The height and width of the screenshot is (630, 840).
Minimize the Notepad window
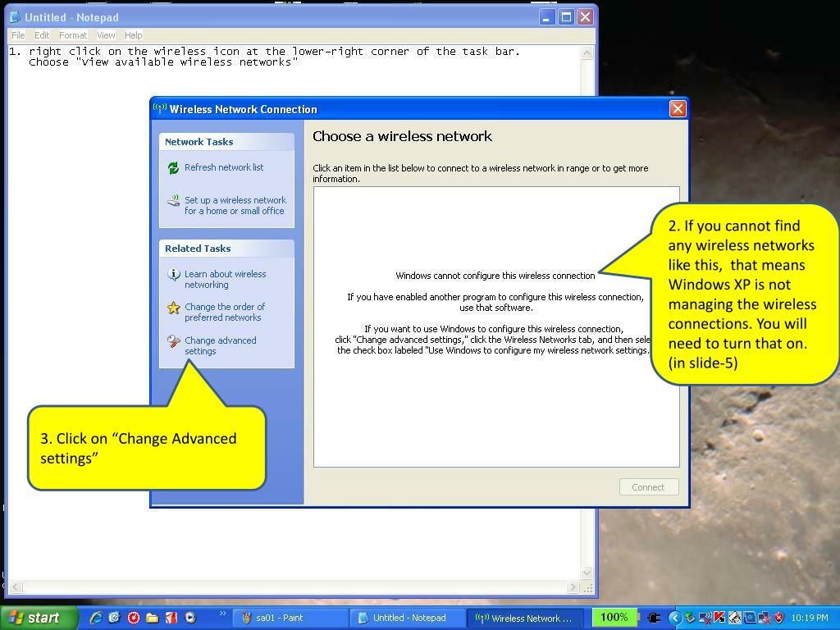pyautogui.click(x=546, y=17)
